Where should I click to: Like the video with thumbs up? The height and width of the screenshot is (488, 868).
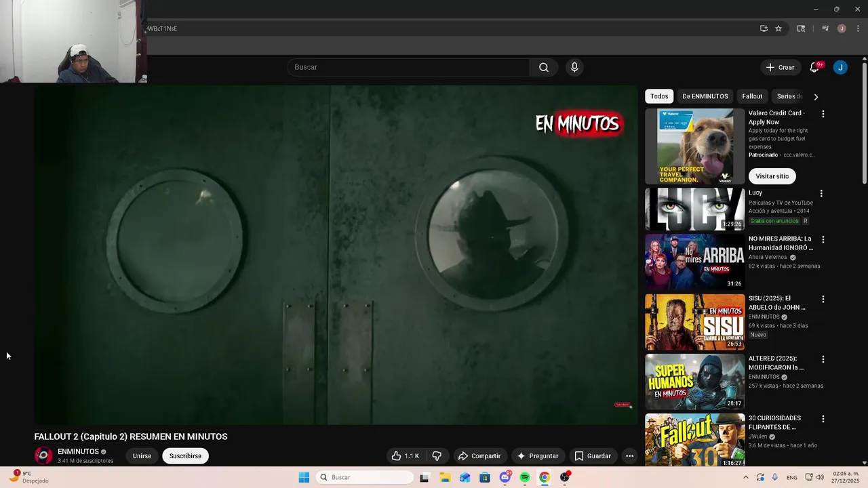(406, 456)
